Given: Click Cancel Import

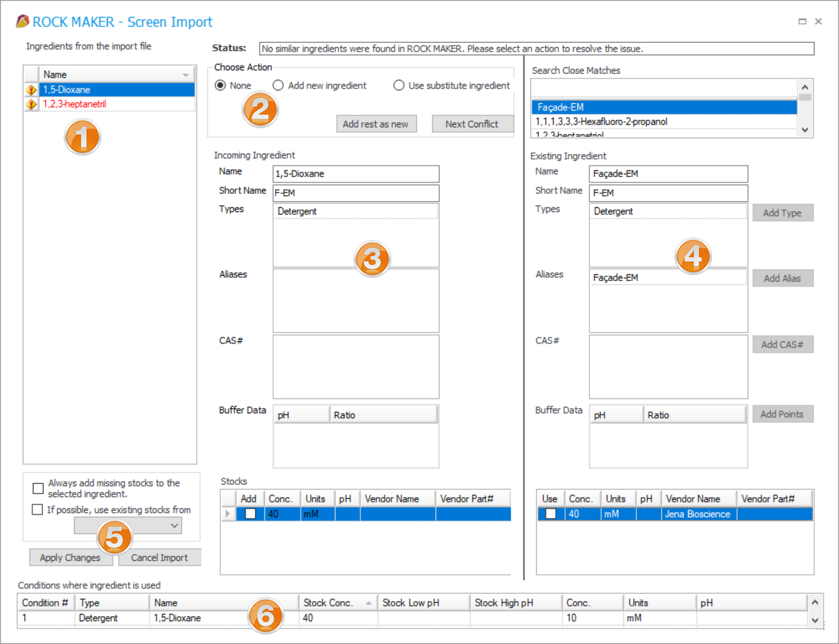Looking at the screenshot, I should 159,557.
